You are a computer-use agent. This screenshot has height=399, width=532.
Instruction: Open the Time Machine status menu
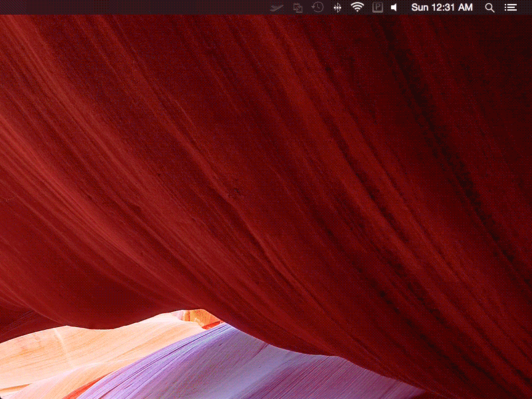(318, 7)
